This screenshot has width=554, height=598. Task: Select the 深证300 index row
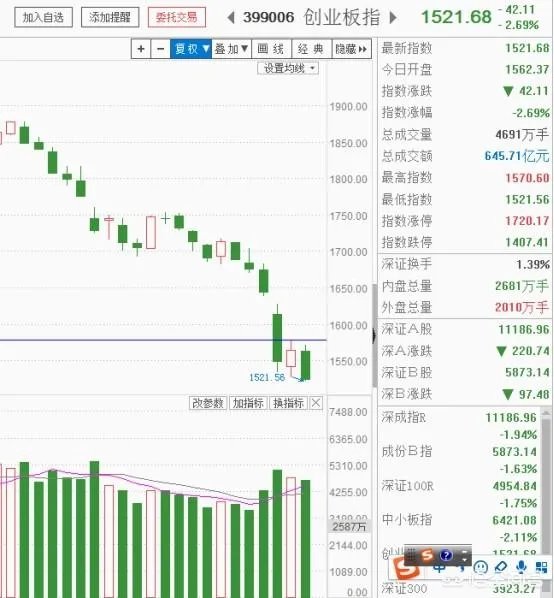459,589
